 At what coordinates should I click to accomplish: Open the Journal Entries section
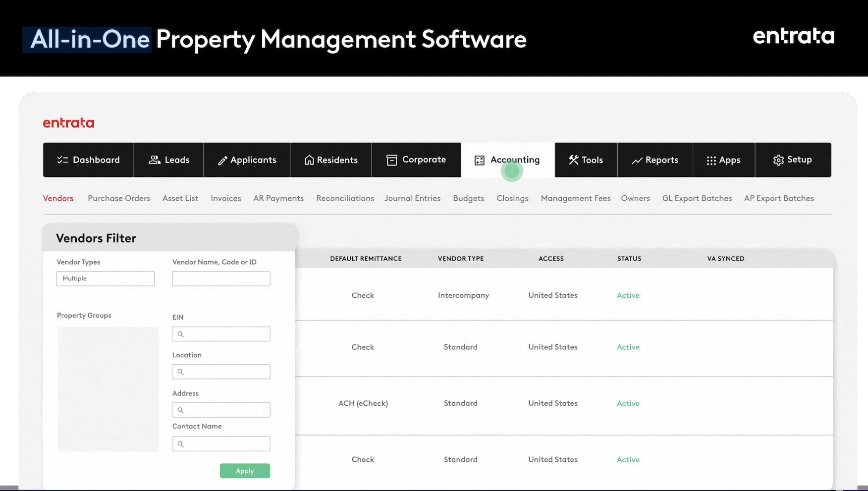click(x=412, y=198)
